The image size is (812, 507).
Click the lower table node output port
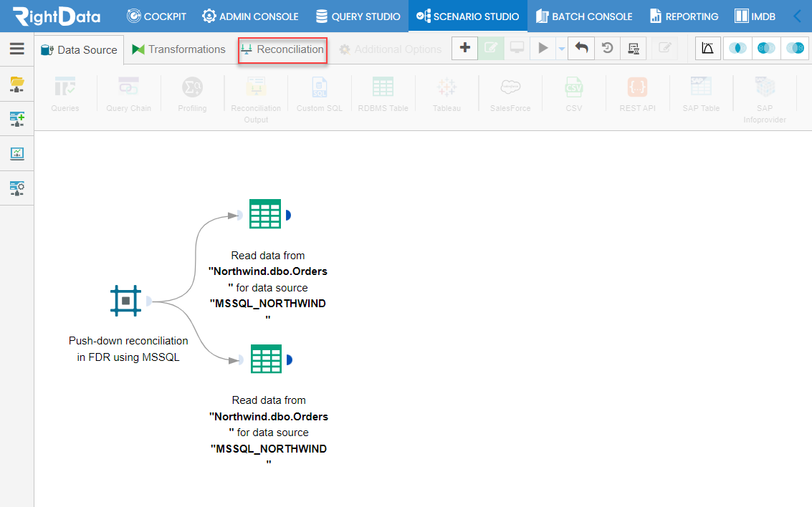click(x=290, y=359)
